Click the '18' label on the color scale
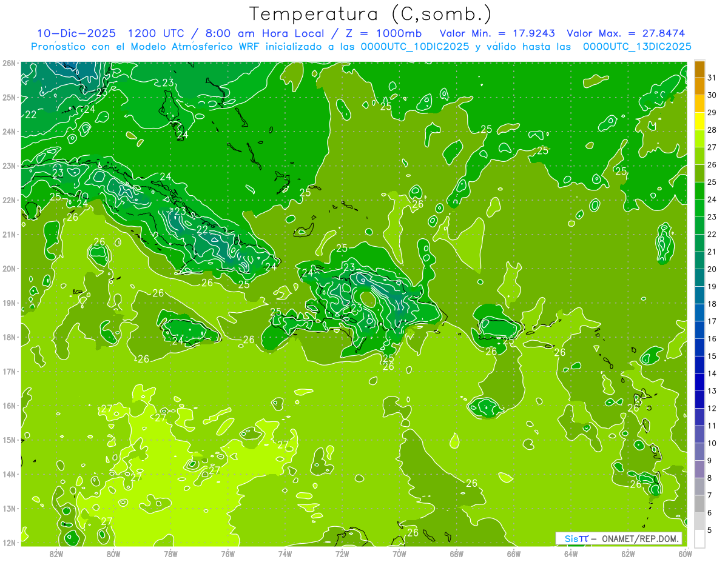 (712, 304)
